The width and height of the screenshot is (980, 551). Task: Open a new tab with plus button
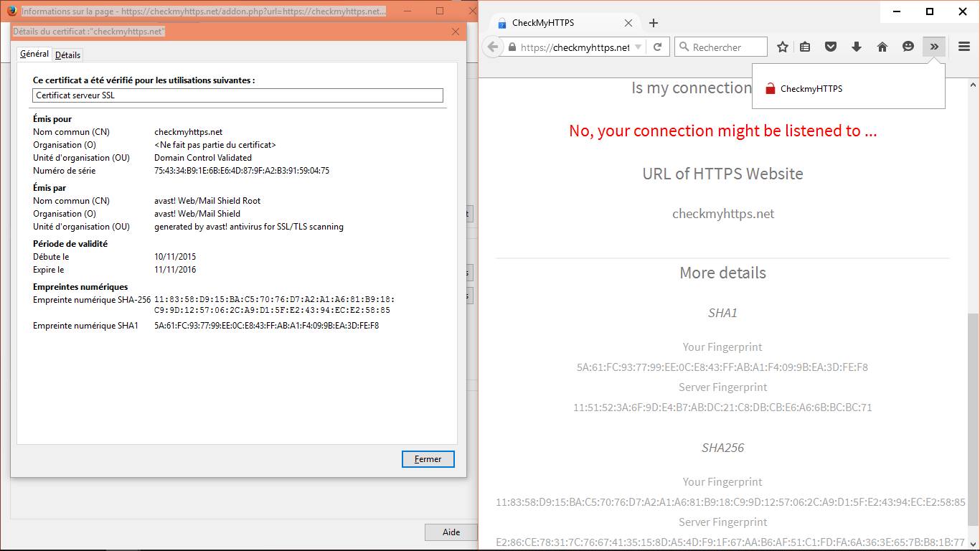[654, 23]
